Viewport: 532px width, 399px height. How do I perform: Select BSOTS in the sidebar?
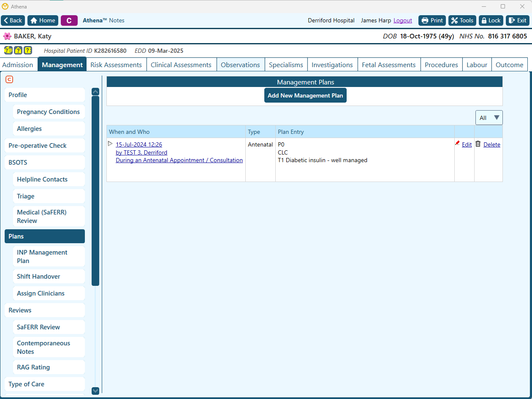coord(45,163)
